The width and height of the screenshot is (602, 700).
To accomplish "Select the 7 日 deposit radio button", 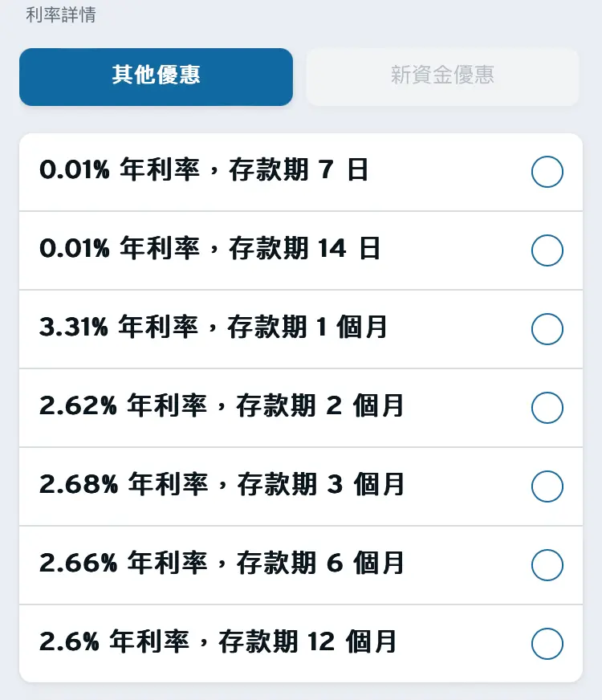I will pyautogui.click(x=547, y=172).
